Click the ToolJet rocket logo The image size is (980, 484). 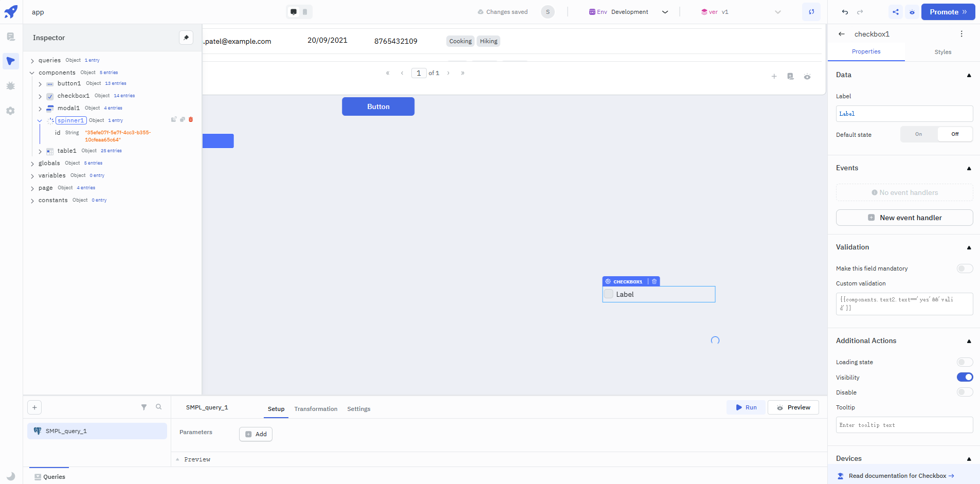tap(11, 11)
